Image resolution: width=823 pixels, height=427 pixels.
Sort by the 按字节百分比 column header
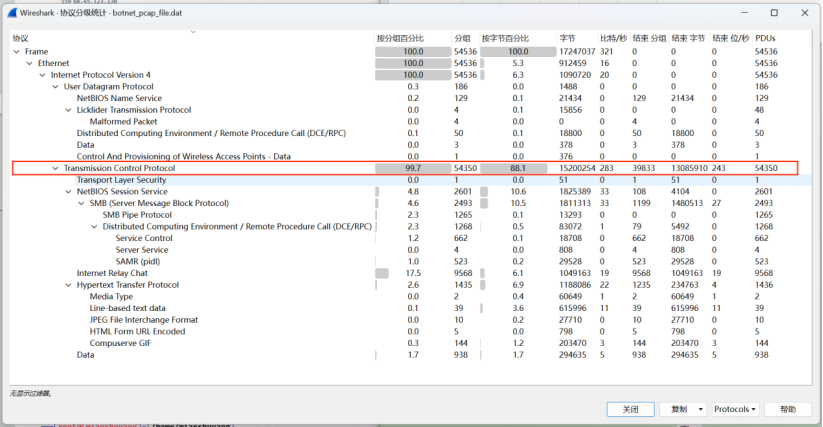tap(505, 38)
